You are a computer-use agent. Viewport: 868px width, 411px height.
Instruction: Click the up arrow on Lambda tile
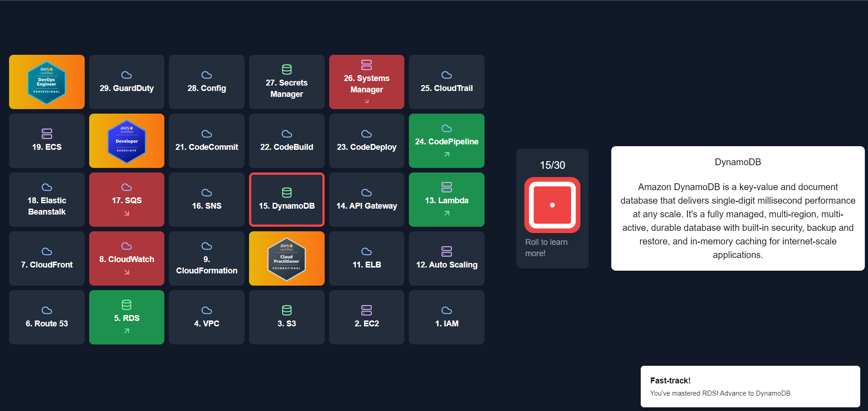pyautogui.click(x=447, y=213)
